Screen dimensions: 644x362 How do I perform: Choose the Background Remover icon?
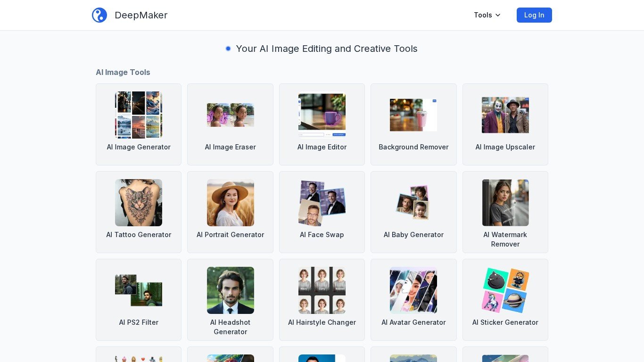413,115
